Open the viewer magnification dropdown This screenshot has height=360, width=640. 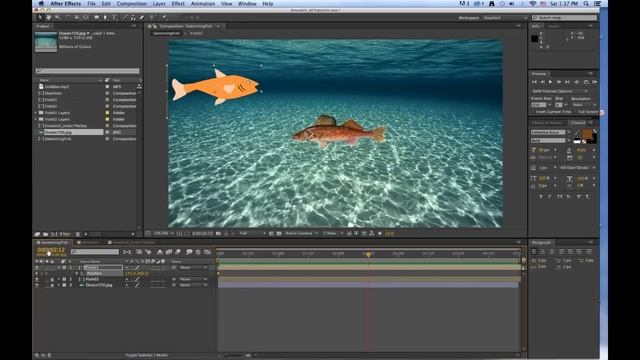[163, 233]
